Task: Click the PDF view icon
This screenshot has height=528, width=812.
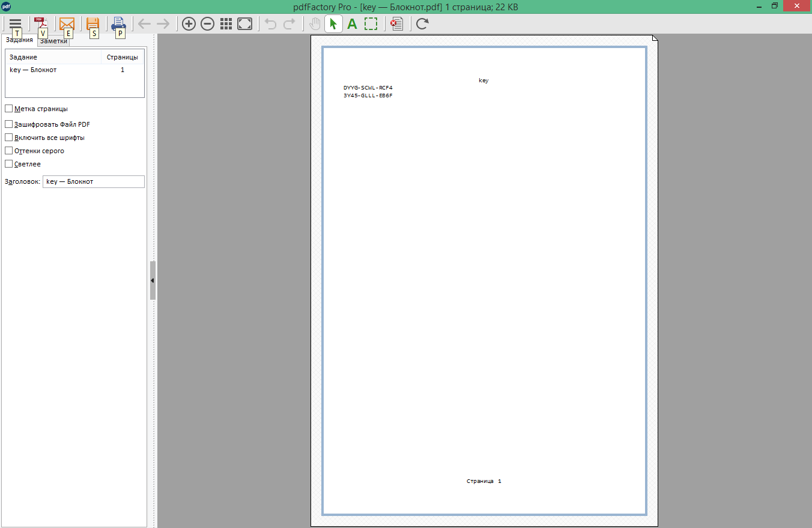Action: pyautogui.click(x=40, y=23)
